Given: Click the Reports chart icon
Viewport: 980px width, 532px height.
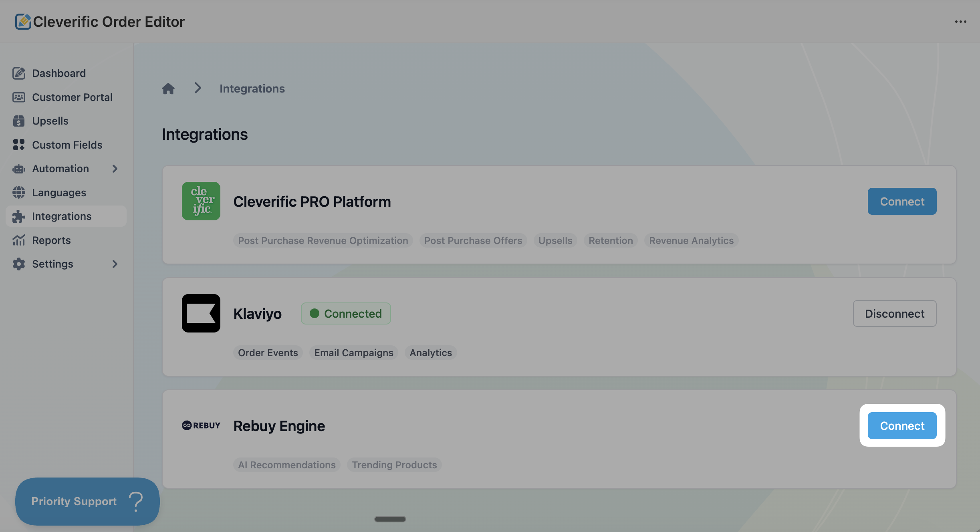Looking at the screenshot, I should point(19,240).
